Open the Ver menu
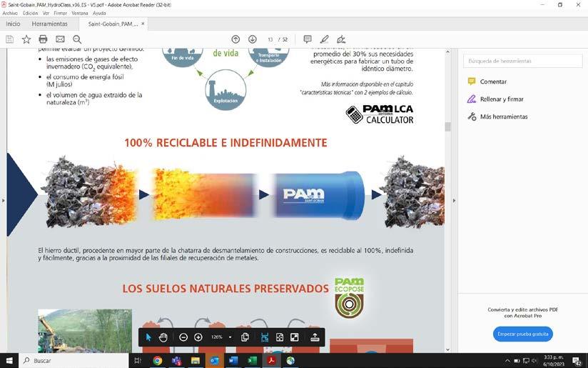 coord(46,13)
